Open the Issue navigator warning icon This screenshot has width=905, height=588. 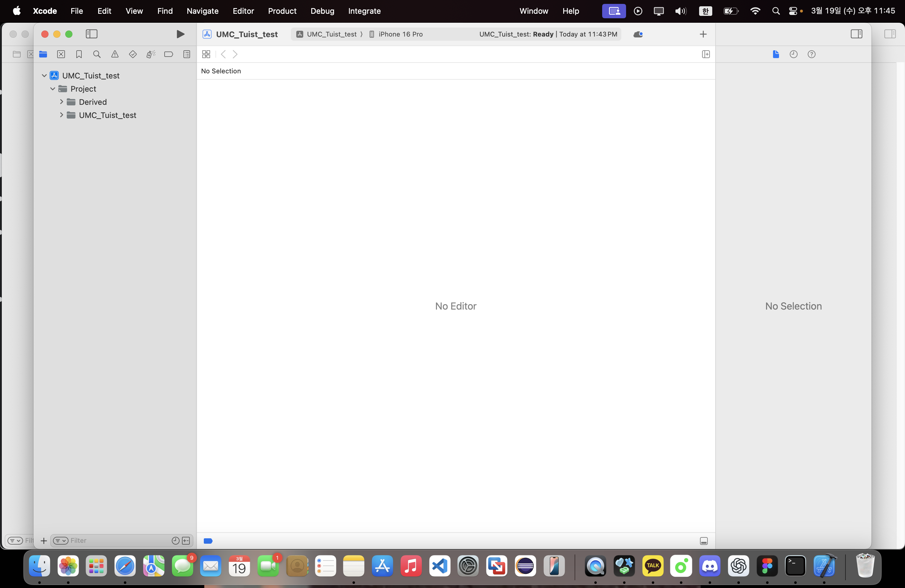coord(115,54)
